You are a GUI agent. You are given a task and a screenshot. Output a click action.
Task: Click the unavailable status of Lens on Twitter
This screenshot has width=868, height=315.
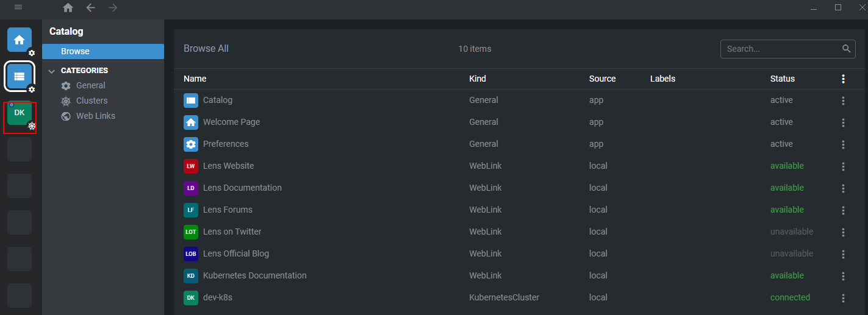tap(792, 232)
